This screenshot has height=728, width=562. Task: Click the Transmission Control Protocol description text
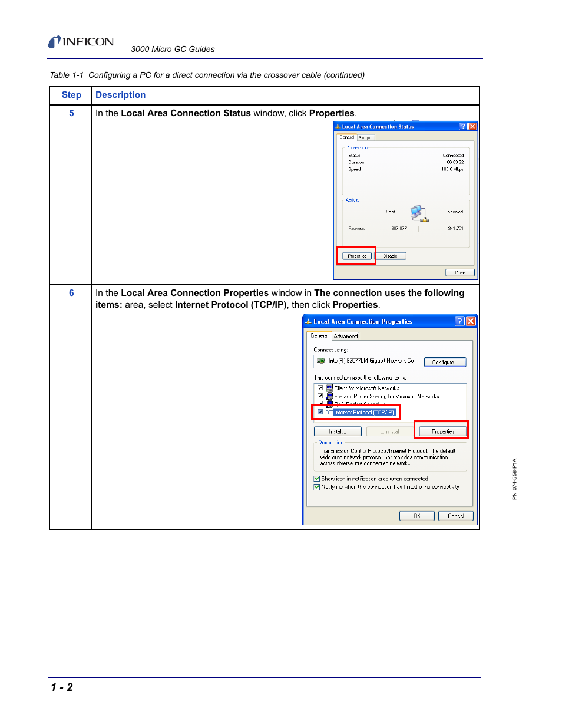(388, 457)
